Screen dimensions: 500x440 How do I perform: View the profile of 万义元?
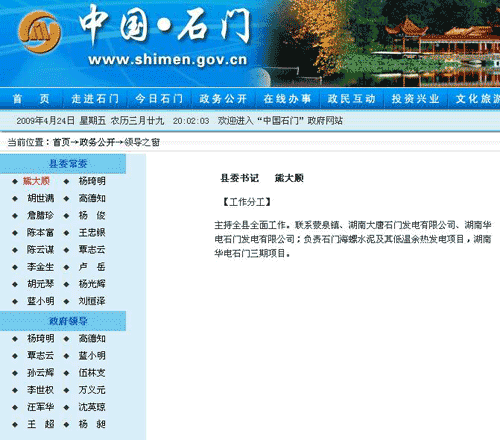[92, 390]
